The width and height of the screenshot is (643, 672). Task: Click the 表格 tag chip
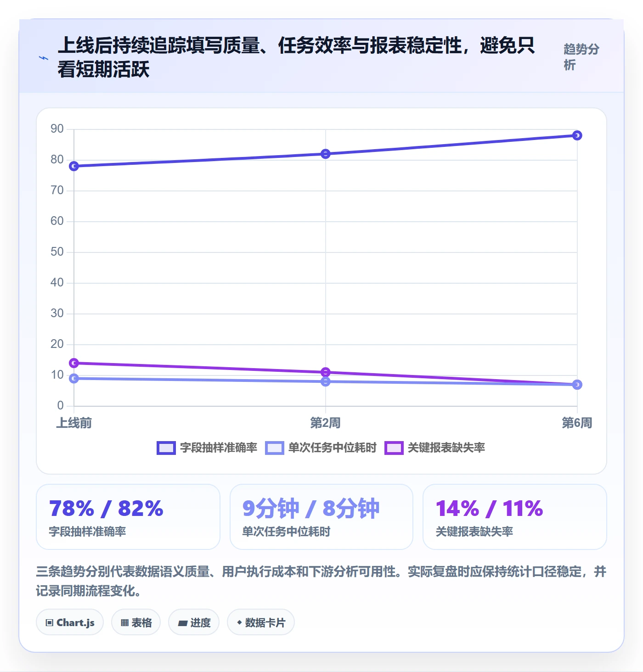pos(136,622)
